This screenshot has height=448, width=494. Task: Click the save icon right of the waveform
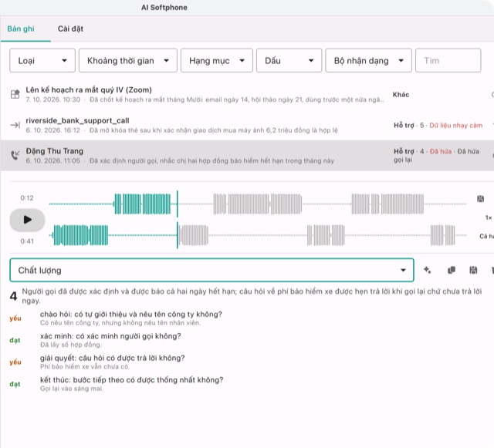pos(480,199)
